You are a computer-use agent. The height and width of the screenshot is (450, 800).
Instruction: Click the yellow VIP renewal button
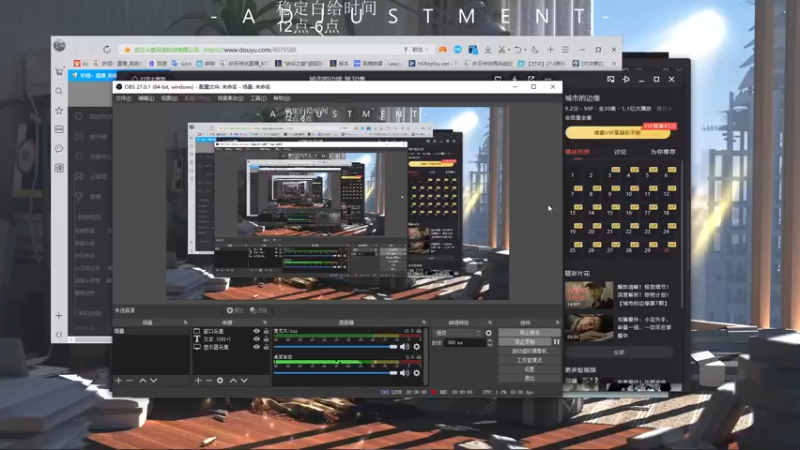617,133
